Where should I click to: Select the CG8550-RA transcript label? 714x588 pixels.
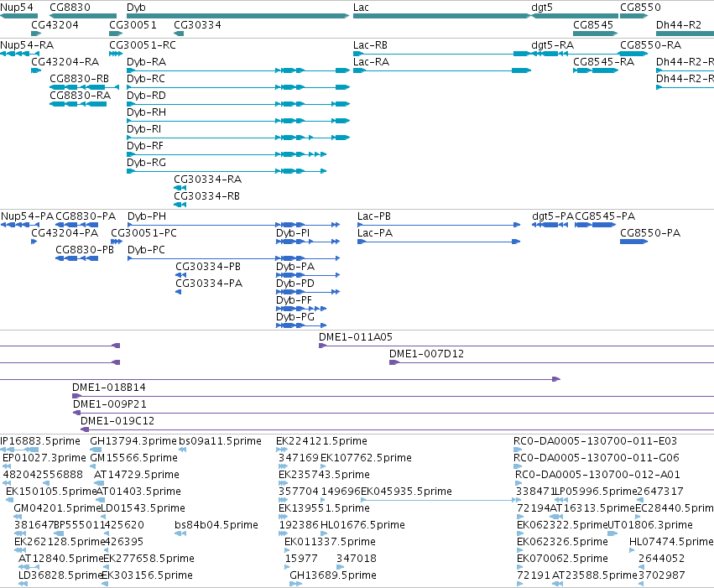(651, 45)
